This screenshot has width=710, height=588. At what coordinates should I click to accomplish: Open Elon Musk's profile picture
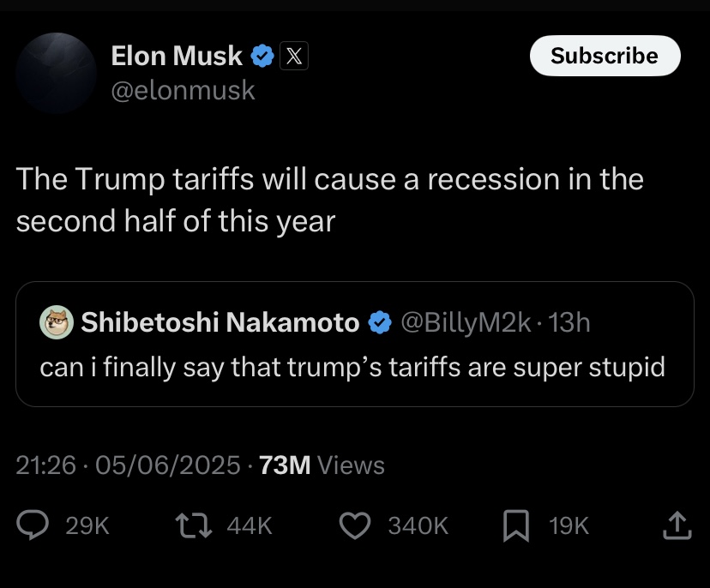(56, 72)
